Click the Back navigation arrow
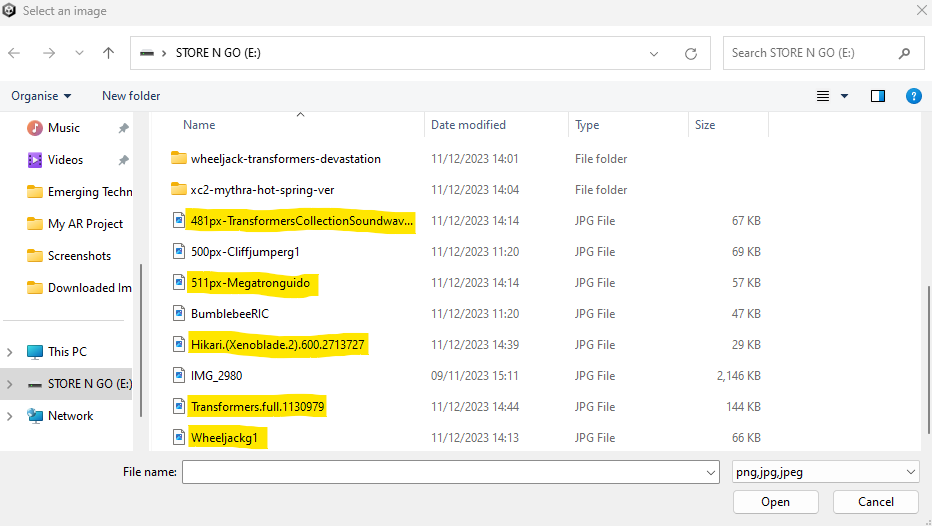The width and height of the screenshot is (932, 526). point(16,53)
